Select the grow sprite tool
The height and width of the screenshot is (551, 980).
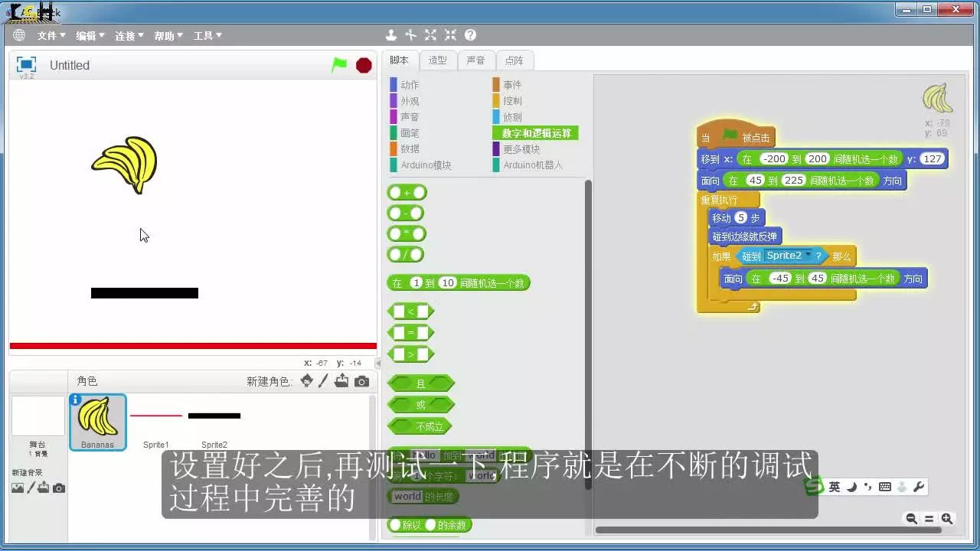pyautogui.click(x=431, y=35)
